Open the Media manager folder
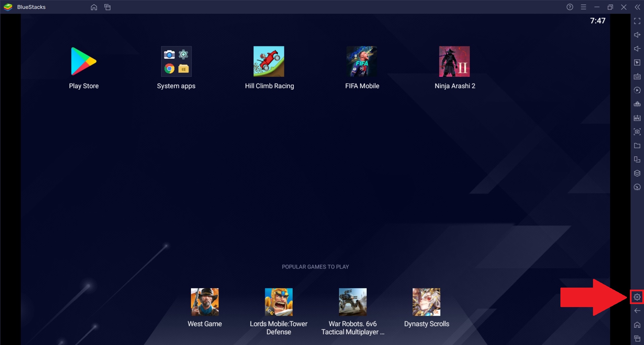The width and height of the screenshot is (644, 345). pos(637,146)
